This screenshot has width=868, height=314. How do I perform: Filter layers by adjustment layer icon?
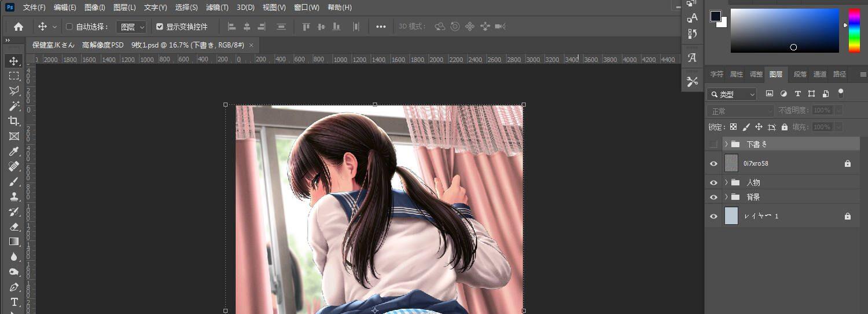pyautogui.click(x=784, y=94)
